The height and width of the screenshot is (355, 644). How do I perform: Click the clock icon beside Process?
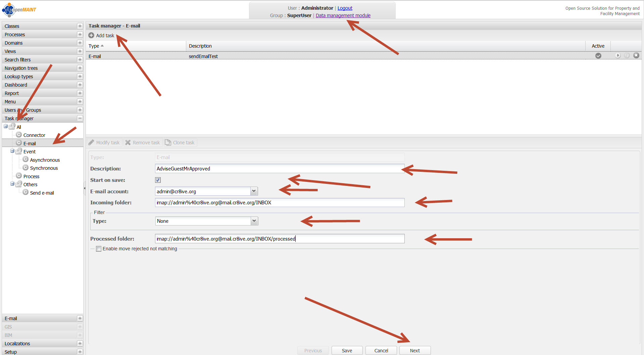(x=19, y=176)
